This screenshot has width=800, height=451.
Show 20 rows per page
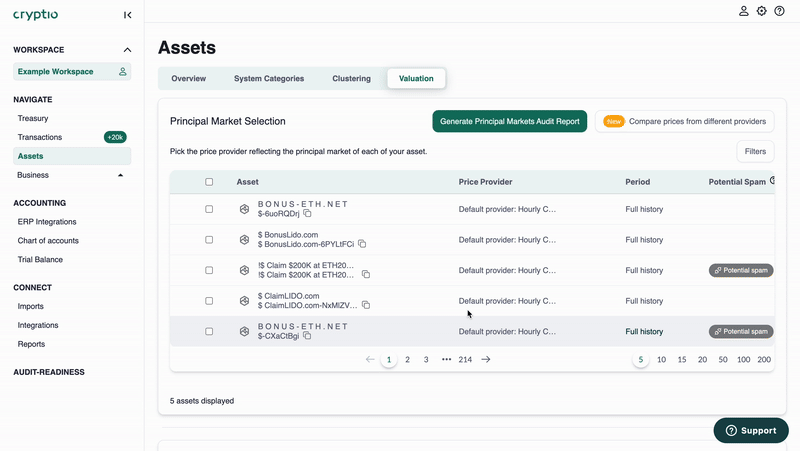[703, 360]
